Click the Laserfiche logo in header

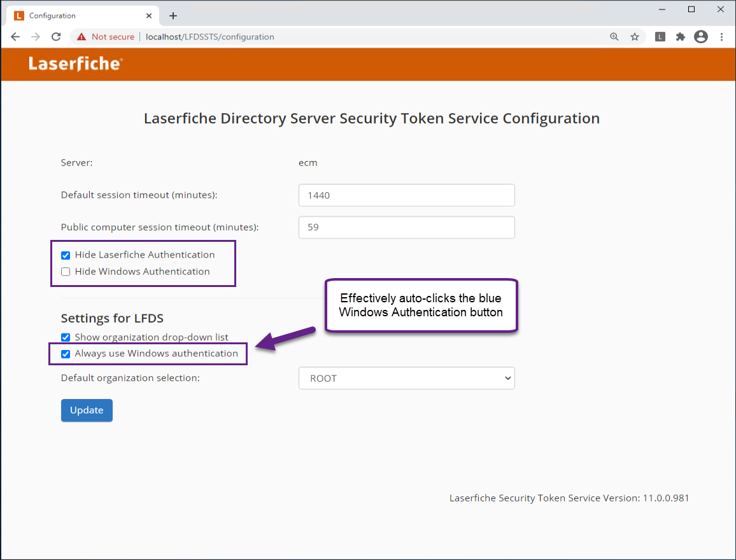coord(76,64)
